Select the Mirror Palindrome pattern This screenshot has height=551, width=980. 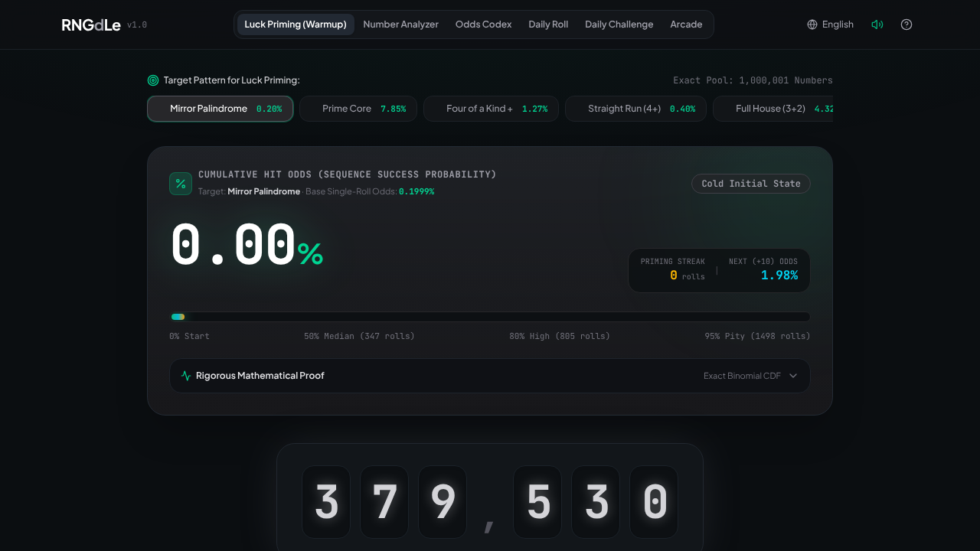click(220, 109)
